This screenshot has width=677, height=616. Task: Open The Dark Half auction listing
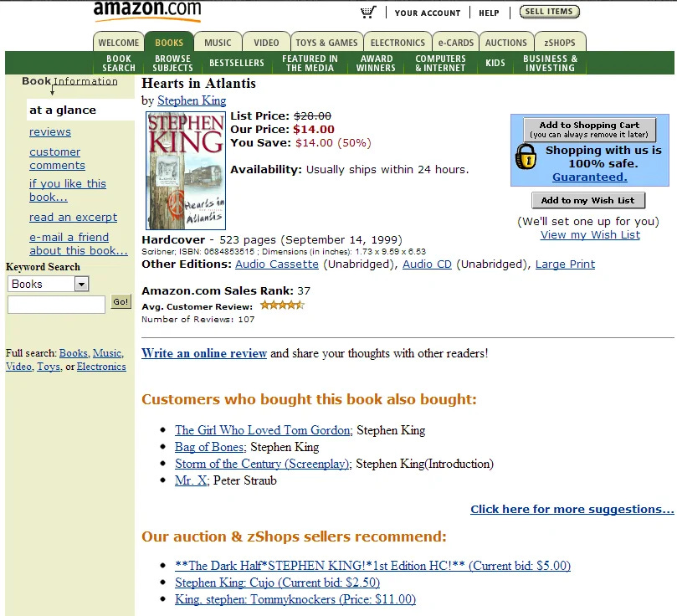[x=372, y=566]
